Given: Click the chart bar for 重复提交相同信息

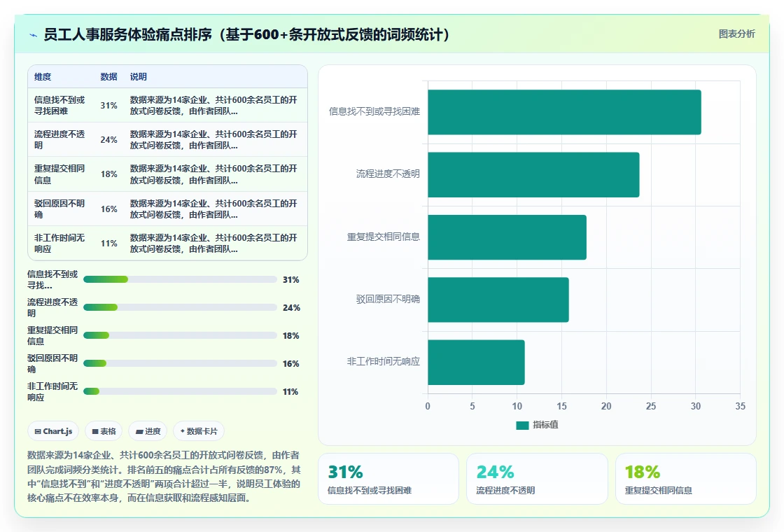Looking at the screenshot, I should coord(507,237).
